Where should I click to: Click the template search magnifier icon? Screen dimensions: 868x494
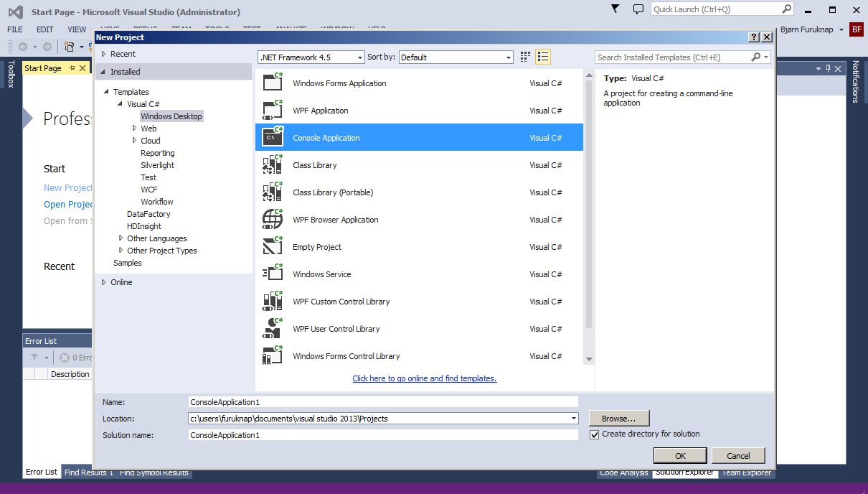[756, 57]
